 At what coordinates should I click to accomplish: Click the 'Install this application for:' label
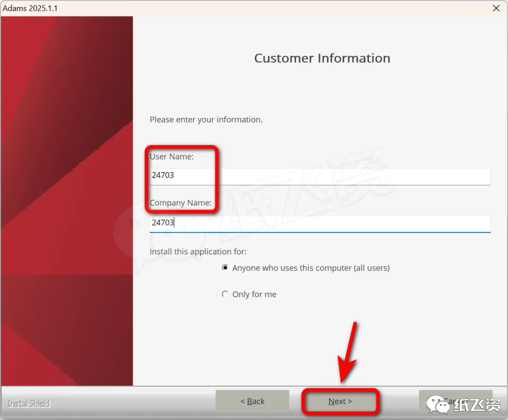198,252
